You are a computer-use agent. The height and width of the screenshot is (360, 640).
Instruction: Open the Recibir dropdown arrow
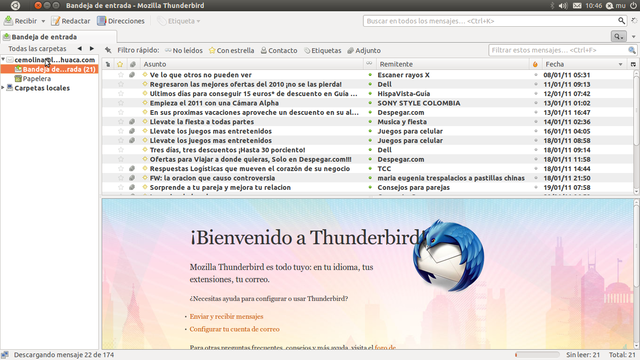click(43, 21)
